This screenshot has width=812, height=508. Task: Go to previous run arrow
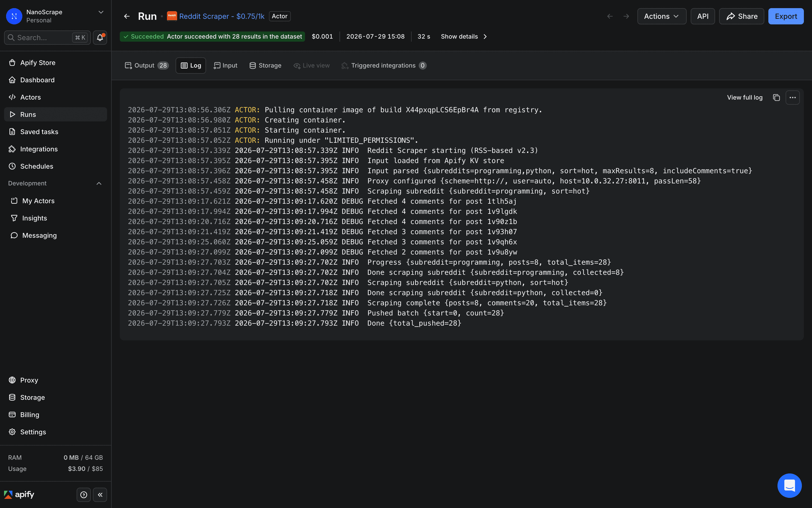tap(610, 16)
